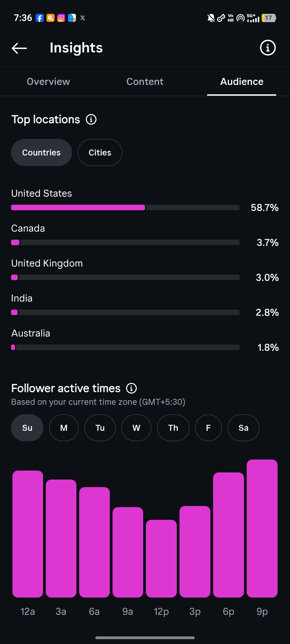The image size is (290, 644).
Task: Select the Countries filter chip
Action: [41, 152]
